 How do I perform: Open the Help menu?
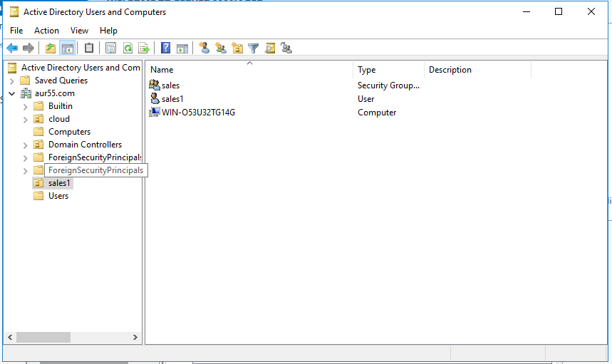[x=108, y=31]
